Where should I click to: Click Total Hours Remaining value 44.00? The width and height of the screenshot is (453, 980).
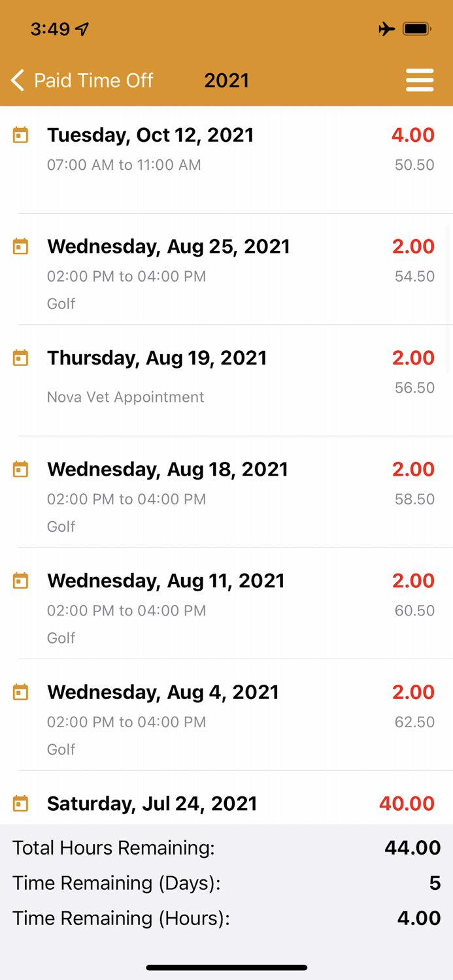[x=412, y=847]
